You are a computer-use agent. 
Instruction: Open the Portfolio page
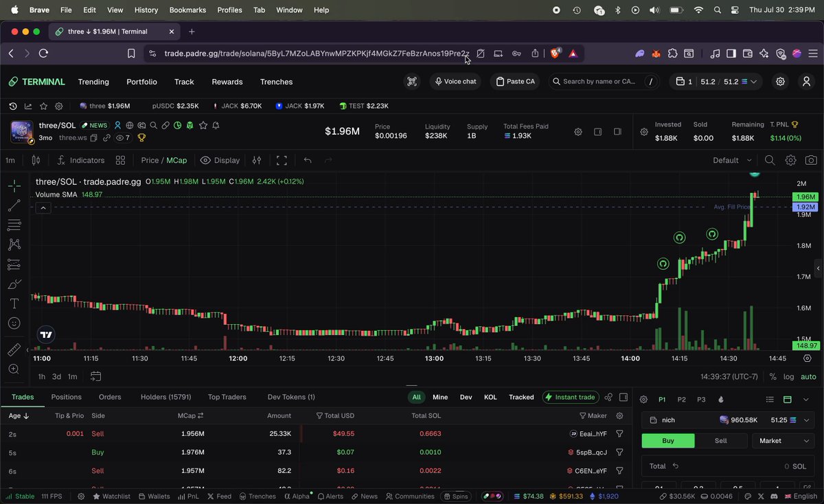141,82
